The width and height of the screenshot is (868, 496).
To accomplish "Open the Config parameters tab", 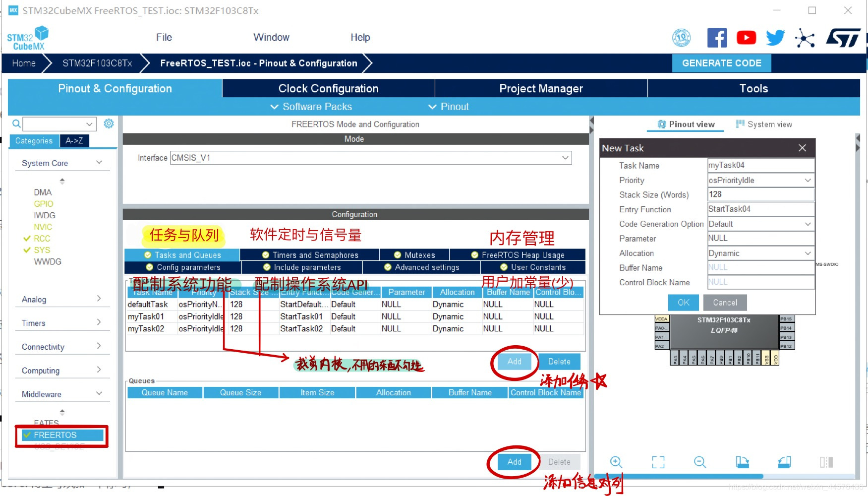I will pyautogui.click(x=183, y=267).
